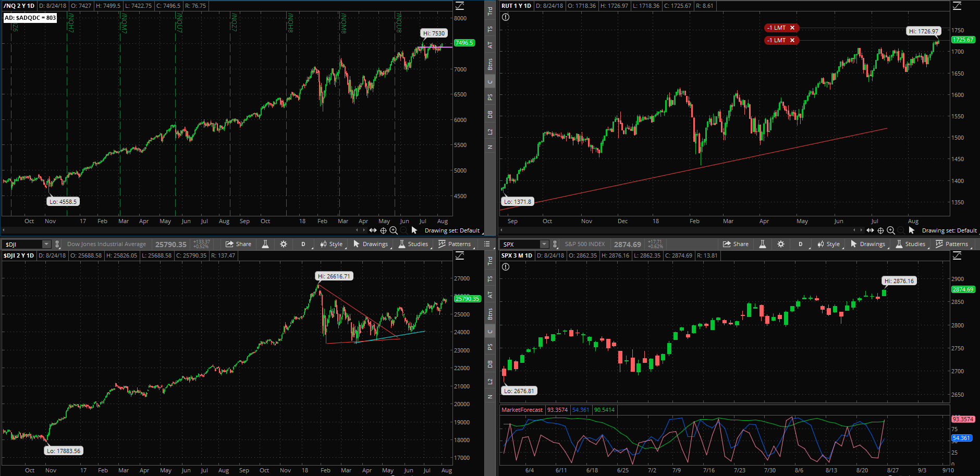Click crosshair pan icon under RUT chart
This screenshot has height=476, width=980.
pyautogui.click(x=880, y=230)
